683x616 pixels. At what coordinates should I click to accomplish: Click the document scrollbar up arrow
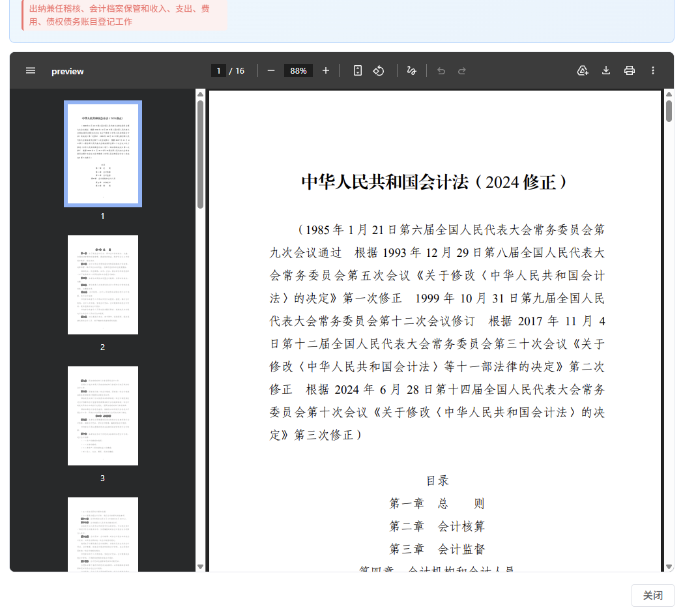(x=669, y=95)
